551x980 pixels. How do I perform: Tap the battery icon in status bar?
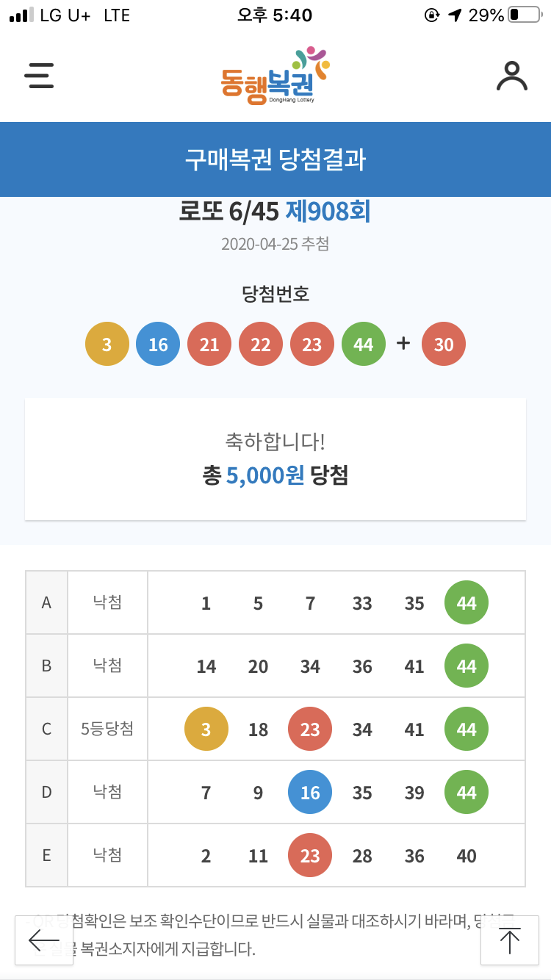click(x=524, y=15)
